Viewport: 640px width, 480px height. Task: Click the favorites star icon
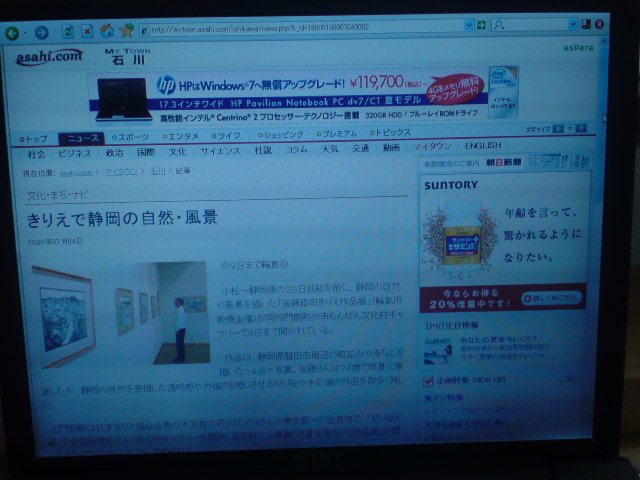point(127,30)
